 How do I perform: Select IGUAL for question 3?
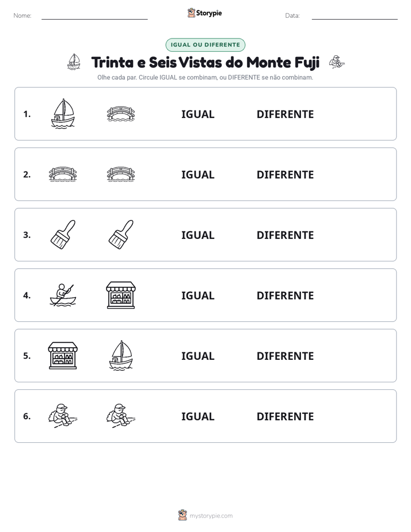click(197, 235)
